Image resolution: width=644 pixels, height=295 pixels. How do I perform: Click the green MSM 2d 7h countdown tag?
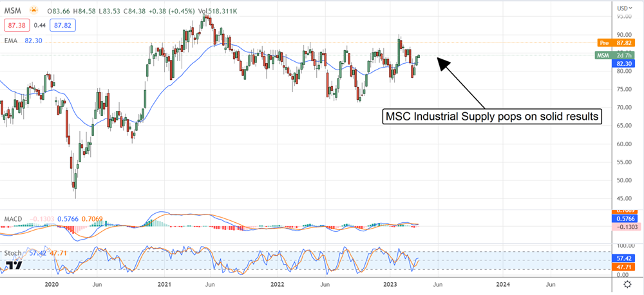[615, 55]
